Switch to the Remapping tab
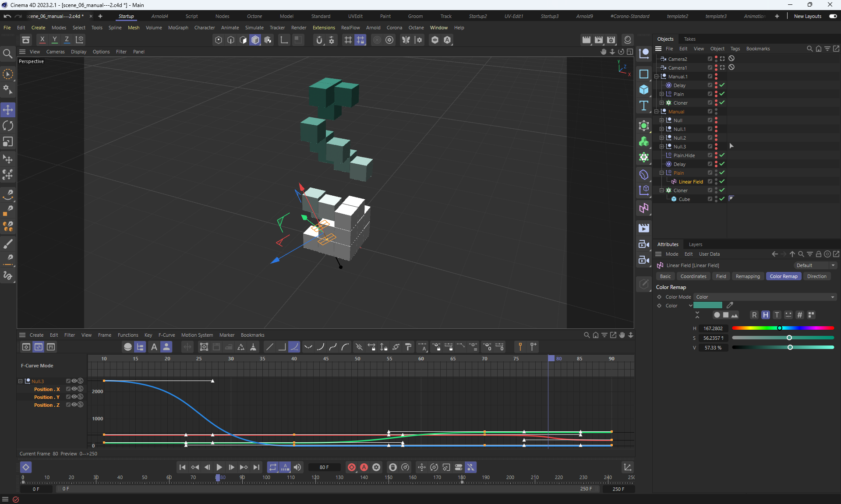Image resolution: width=841 pixels, height=504 pixels. click(x=747, y=276)
